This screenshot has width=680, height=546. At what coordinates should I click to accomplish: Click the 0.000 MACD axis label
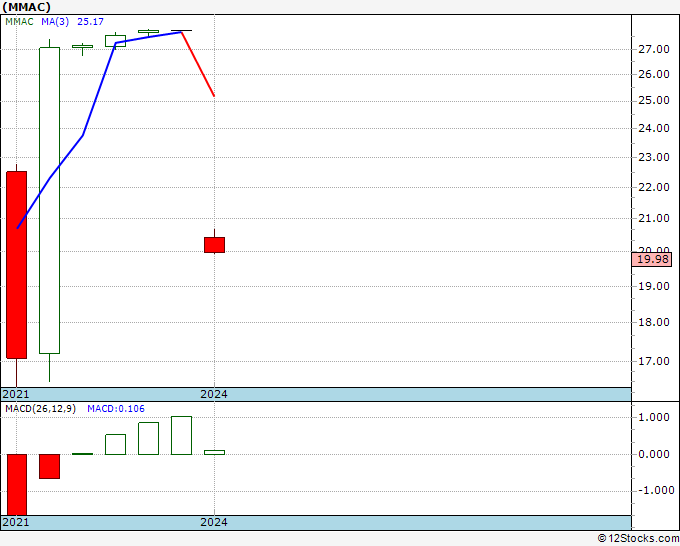[x=654, y=454]
